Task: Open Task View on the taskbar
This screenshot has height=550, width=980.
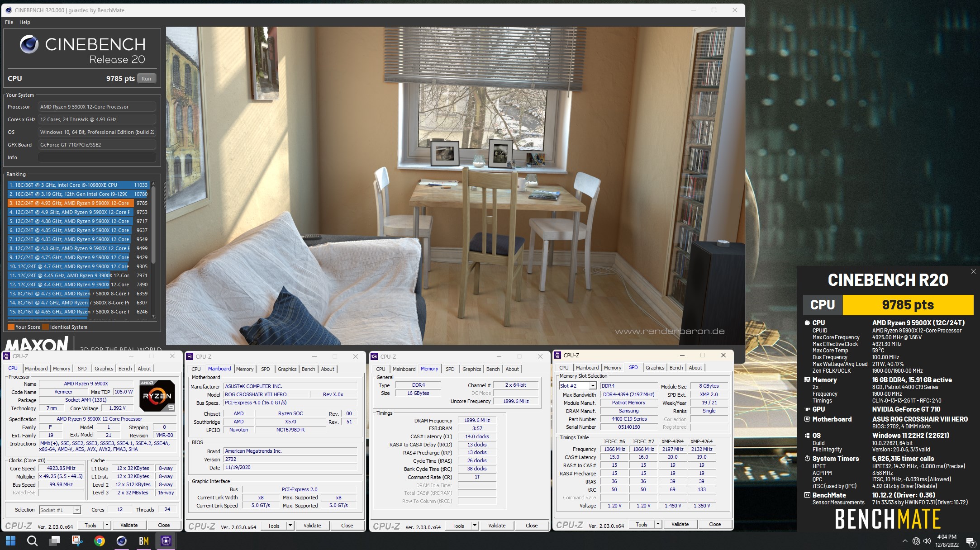Action: (x=55, y=541)
